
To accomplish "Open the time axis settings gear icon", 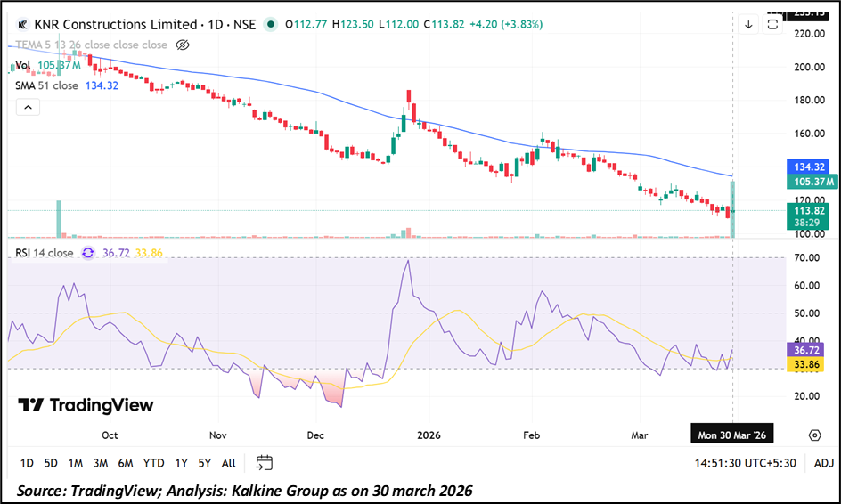I will [x=814, y=435].
